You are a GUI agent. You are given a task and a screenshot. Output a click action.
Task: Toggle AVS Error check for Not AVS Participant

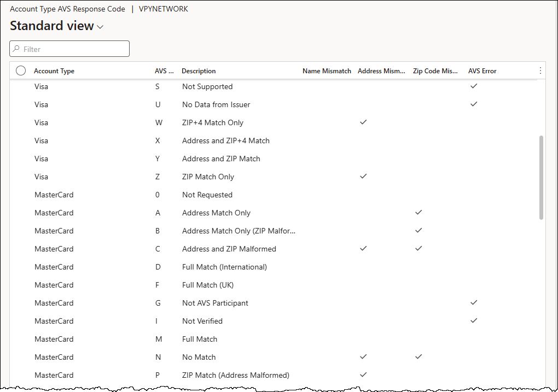tap(474, 302)
